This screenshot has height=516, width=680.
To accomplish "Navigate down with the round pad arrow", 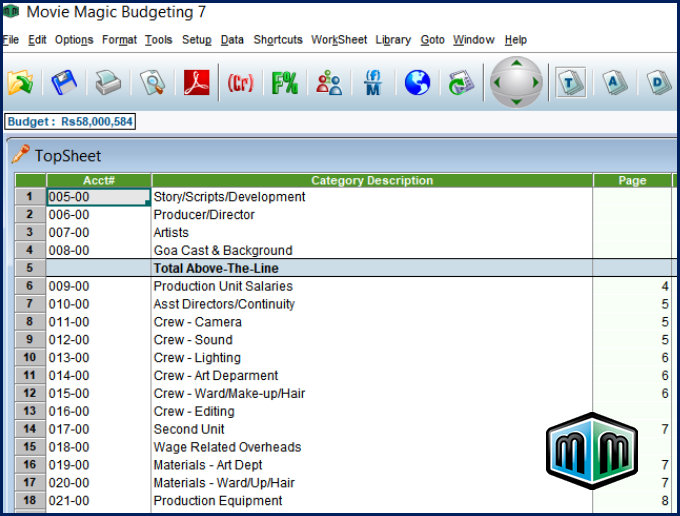I will [516, 101].
